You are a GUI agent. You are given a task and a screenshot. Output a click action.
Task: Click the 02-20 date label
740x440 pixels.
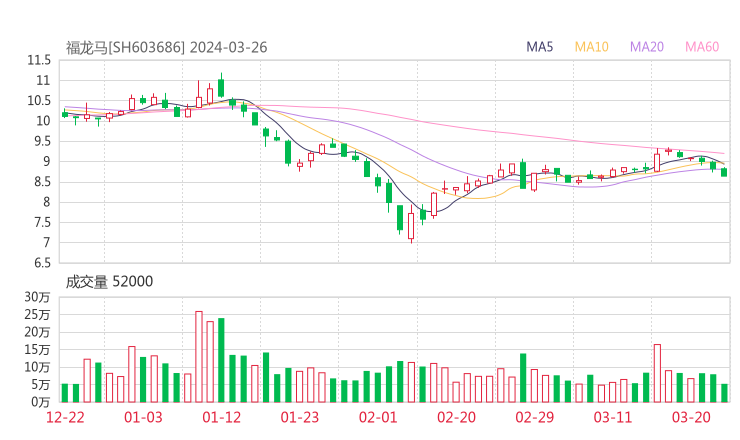(x=456, y=417)
